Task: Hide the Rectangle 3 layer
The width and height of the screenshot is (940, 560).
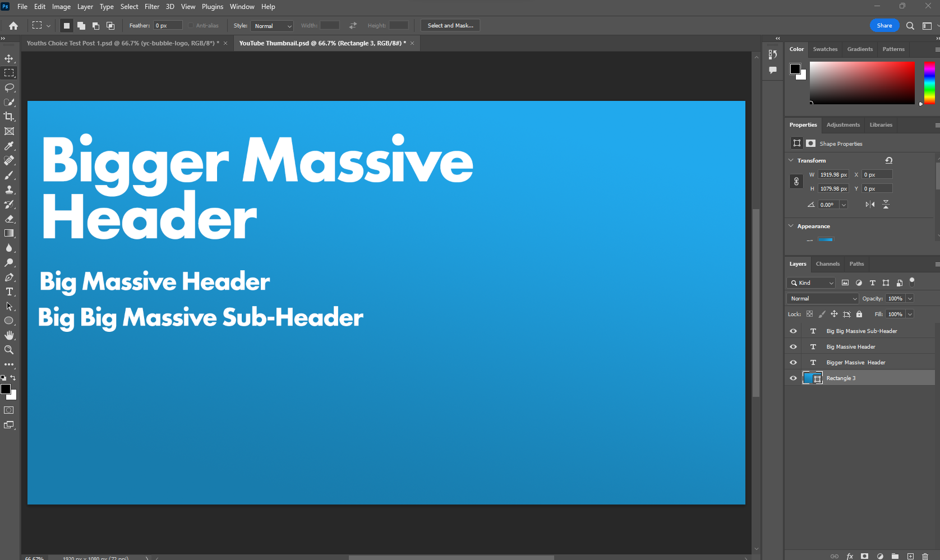Action: pos(793,378)
